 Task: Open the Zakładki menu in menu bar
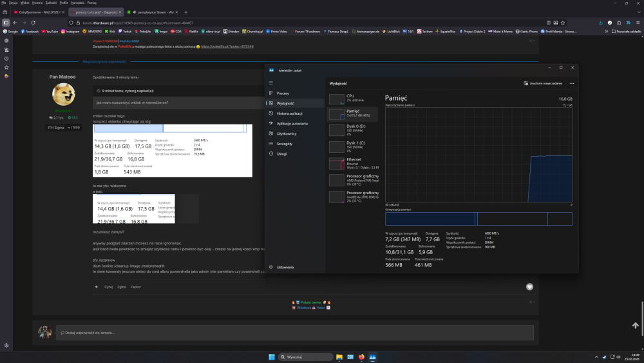tap(50, 3)
